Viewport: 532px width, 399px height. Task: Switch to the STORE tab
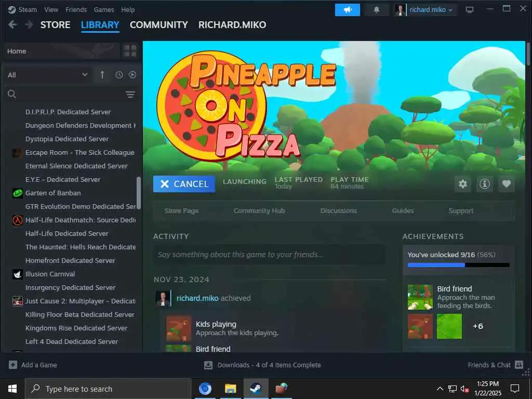(x=55, y=25)
